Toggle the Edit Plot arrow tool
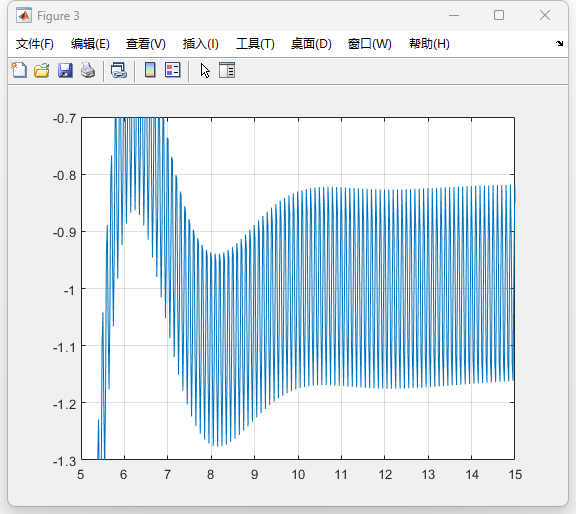 point(205,71)
